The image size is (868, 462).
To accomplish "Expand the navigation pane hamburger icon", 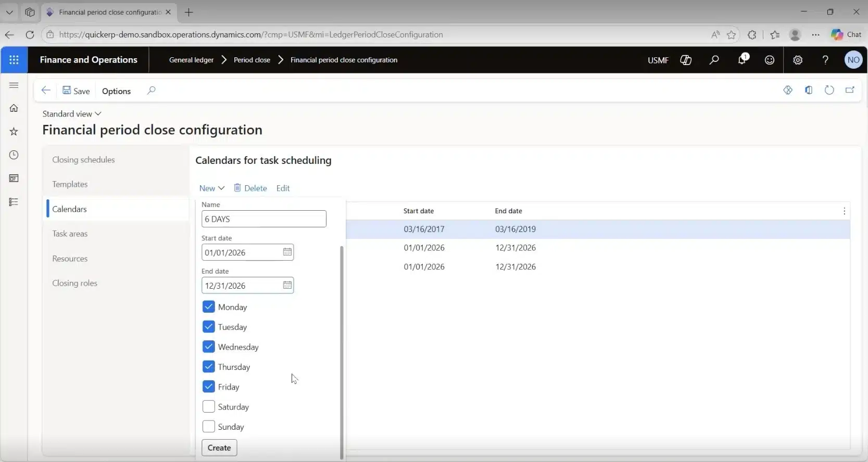I will click(14, 85).
